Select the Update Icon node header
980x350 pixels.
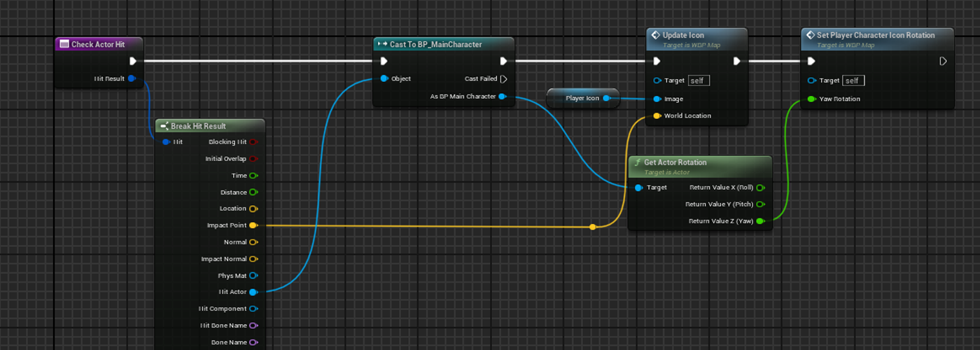(x=684, y=35)
